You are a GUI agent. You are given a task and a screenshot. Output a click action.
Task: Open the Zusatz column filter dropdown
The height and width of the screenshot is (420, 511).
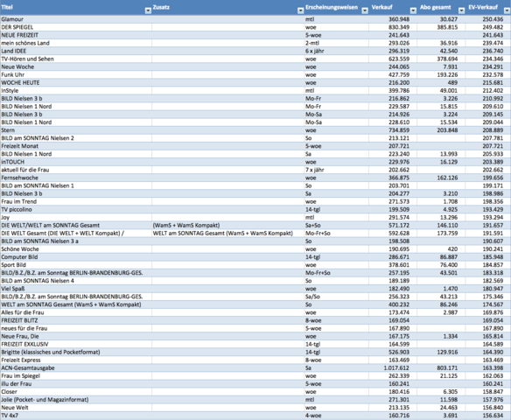[x=300, y=10]
